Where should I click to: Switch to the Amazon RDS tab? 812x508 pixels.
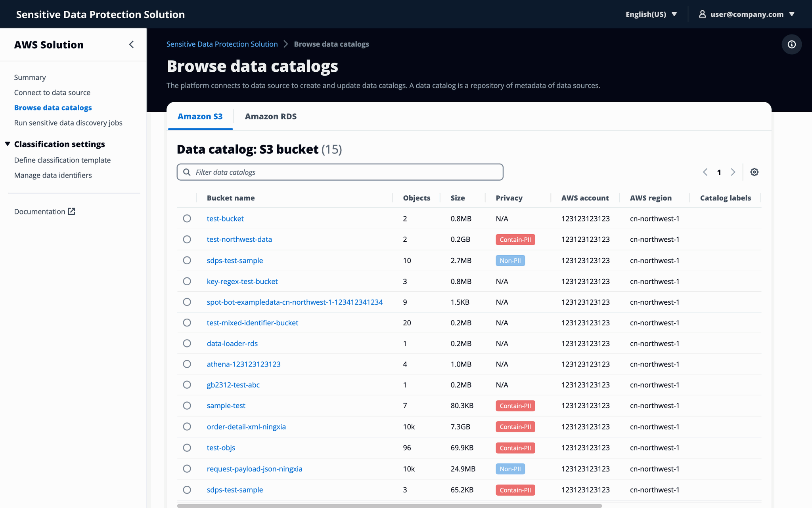click(270, 116)
